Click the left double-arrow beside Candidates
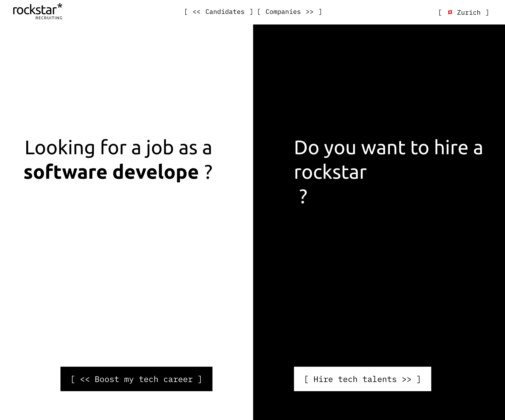The height and width of the screenshot is (420, 505). [197, 12]
